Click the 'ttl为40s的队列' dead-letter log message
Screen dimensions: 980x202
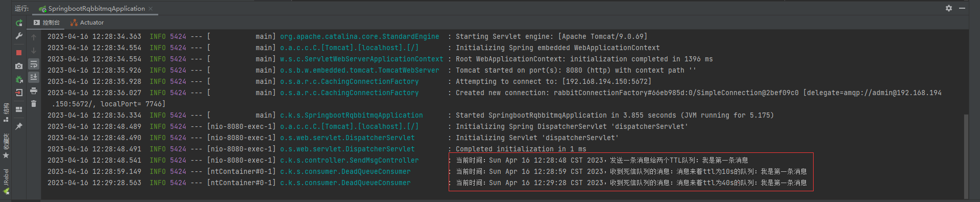(x=631, y=183)
